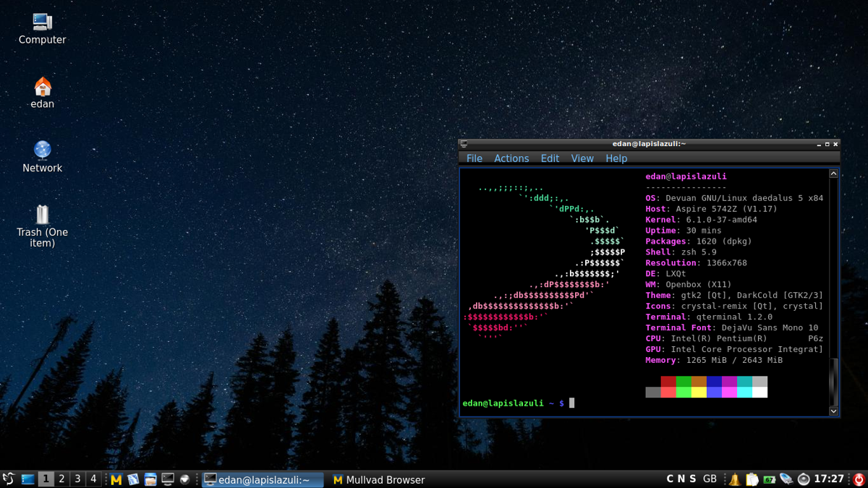
Task: Open the GB keyboard layout switcher
Action: [710, 479]
